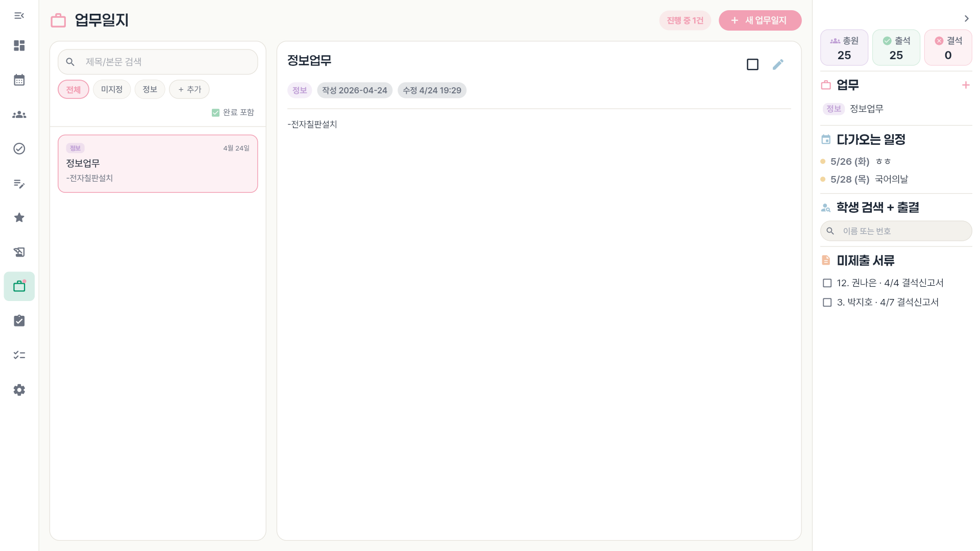Open the notes edit sidebar icon
Screen dimensions: 980x551
tap(19, 183)
